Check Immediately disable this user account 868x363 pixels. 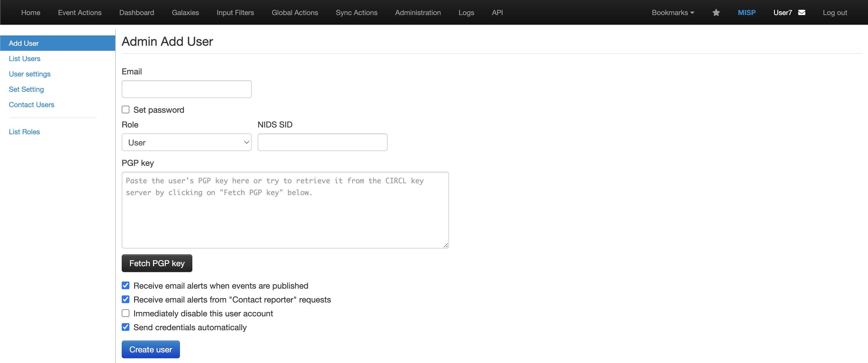[126, 313]
